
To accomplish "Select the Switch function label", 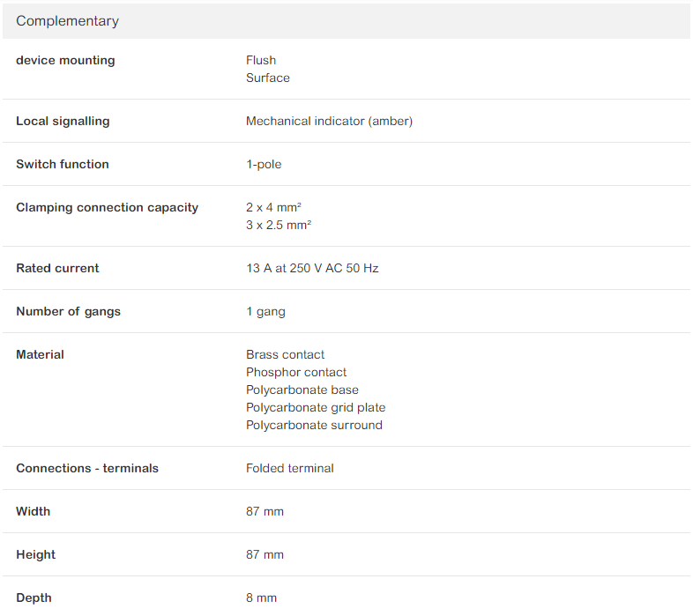I will pyautogui.click(x=63, y=165).
